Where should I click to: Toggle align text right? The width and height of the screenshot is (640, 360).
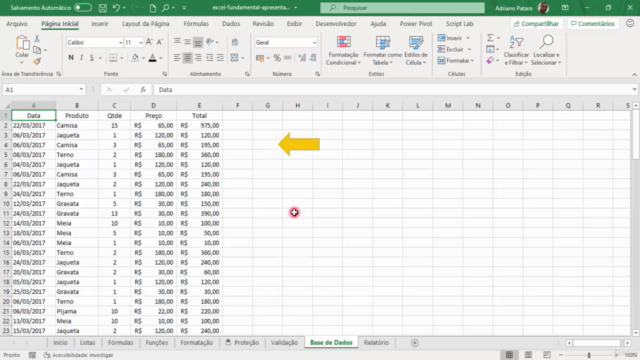[198, 58]
